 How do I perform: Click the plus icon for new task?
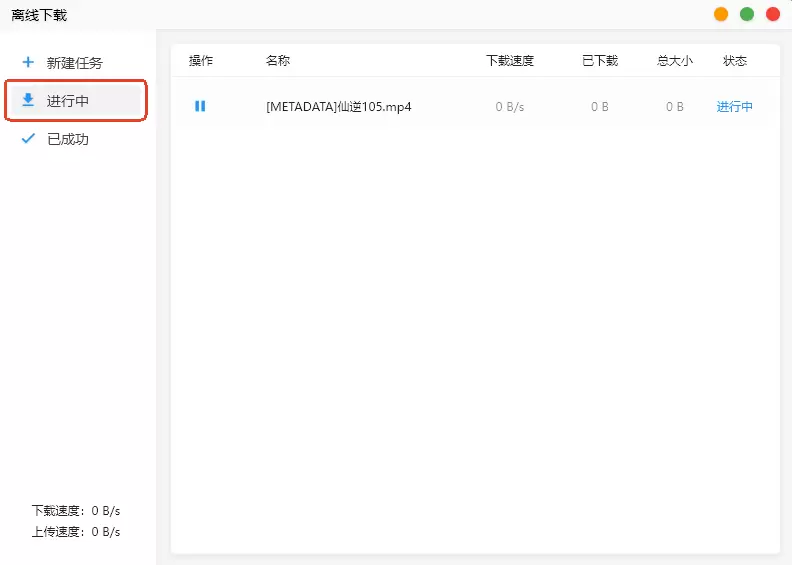28,62
